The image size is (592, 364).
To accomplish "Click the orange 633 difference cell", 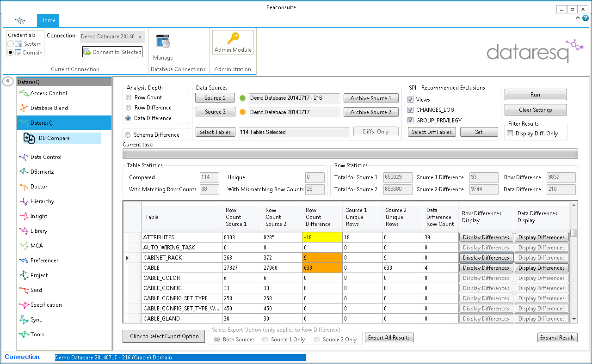I will point(322,268).
